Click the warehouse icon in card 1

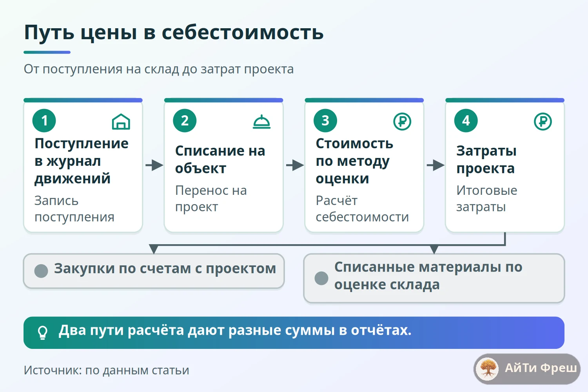click(121, 122)
